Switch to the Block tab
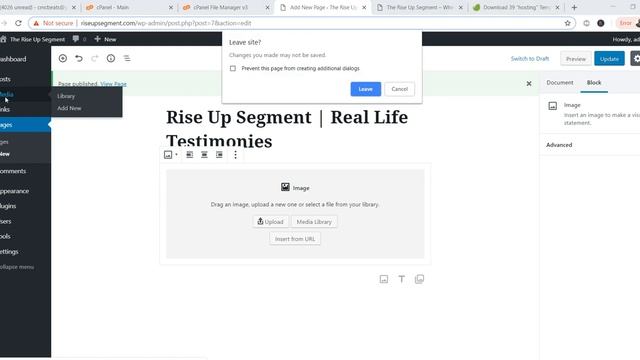Viewport: 640px width, 360px height. click(x=594, y=82)
